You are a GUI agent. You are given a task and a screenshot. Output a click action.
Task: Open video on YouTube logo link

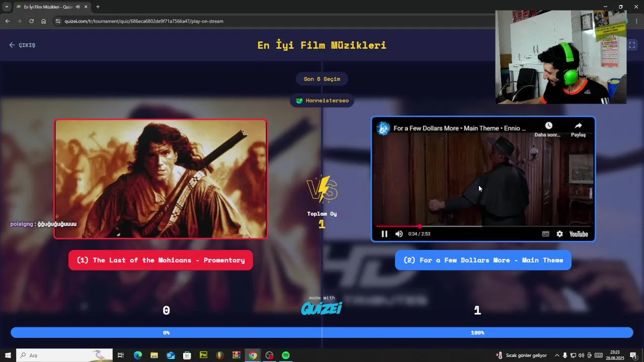579,234
